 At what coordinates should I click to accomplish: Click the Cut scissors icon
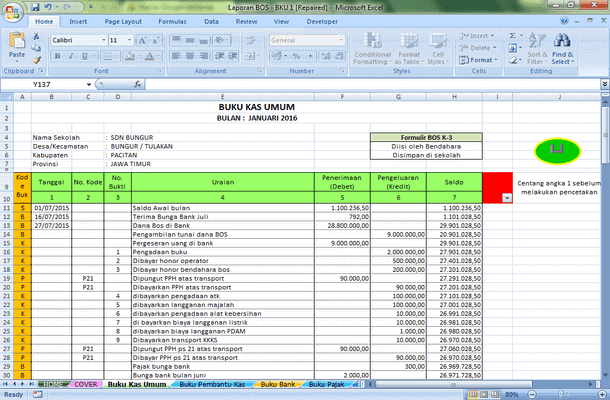point(36,36)
